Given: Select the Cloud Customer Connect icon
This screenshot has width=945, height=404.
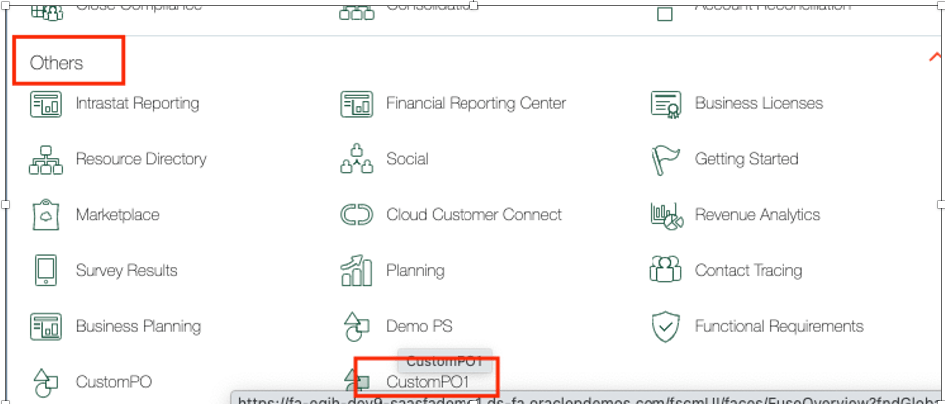Looking at the screenshot, I should tap(357, 215).
